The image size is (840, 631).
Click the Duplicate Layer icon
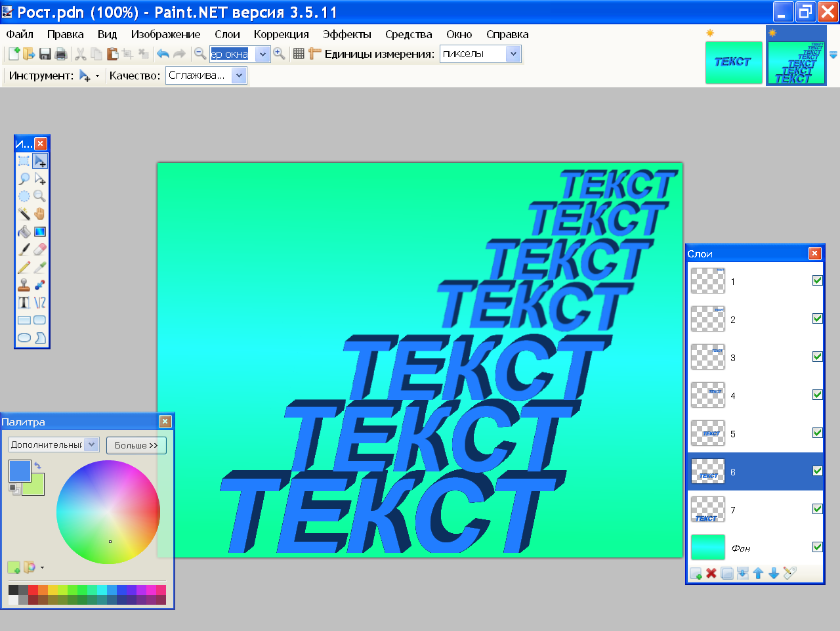(727, 573)
